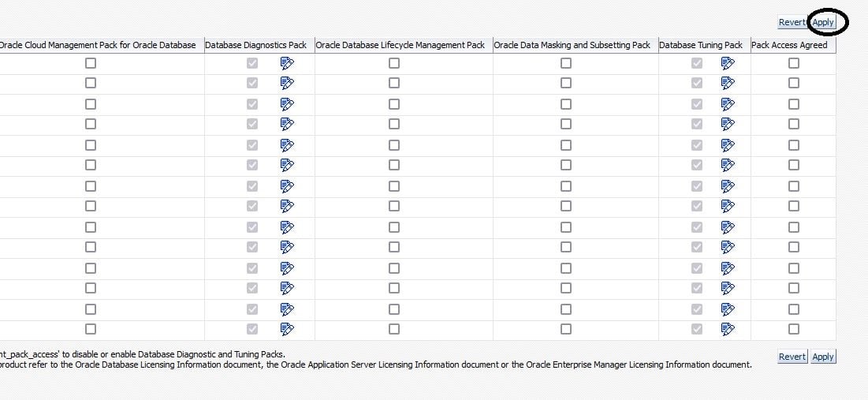868x400 pixels.
Task: Open the twelfth-row Database Diagnostics Pack edit icon
Action: pyautogui.click(x=287, y=288)
